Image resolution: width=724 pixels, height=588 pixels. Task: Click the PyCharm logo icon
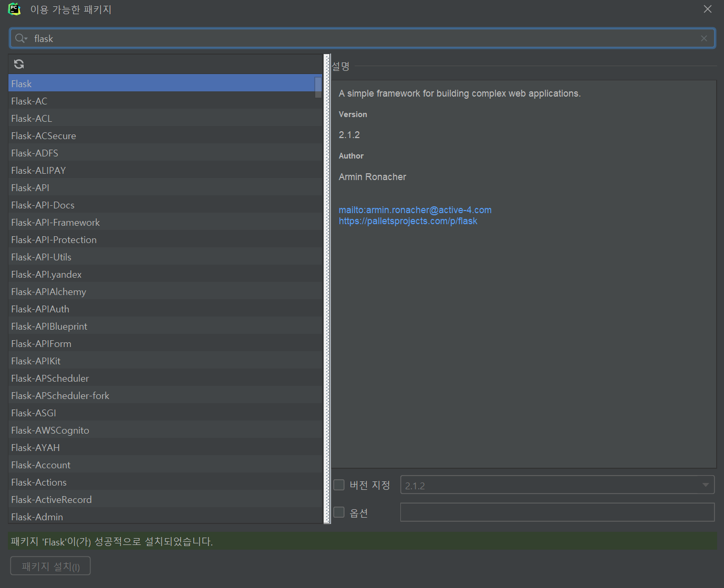pos(14,9)
